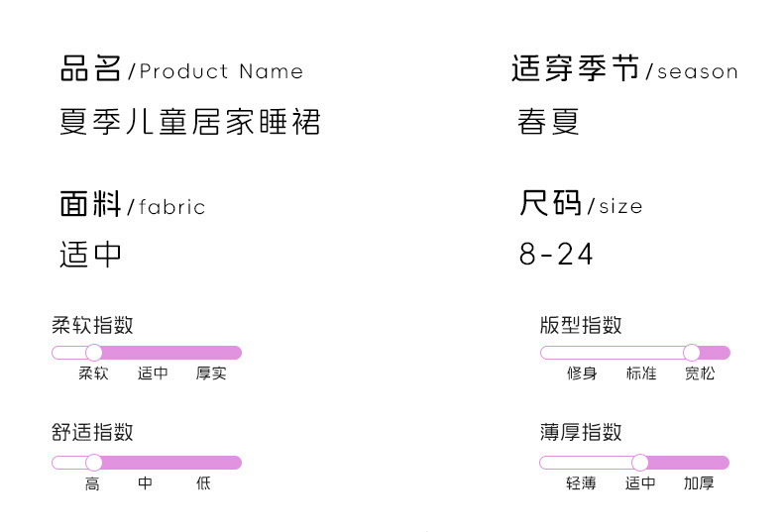Choose the 标准 label under fit slider

click(641, 373)
